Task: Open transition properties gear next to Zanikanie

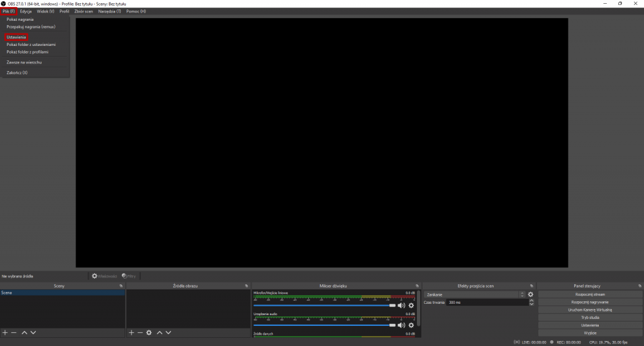Action: tap(531, 294)
